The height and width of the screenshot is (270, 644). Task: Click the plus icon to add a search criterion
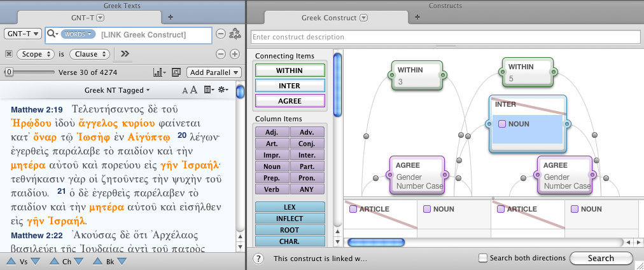click(235, 54)
